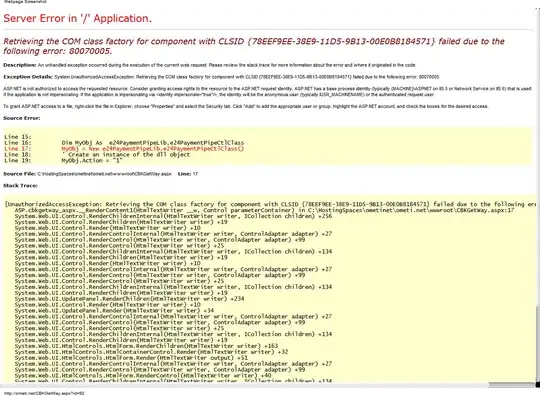Select the "Server Error in '/' Application." heading
Screen dimensions: 540x396
77,18
